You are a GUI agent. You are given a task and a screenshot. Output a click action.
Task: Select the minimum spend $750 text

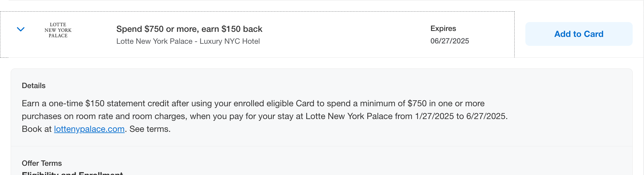click(415, 103)
